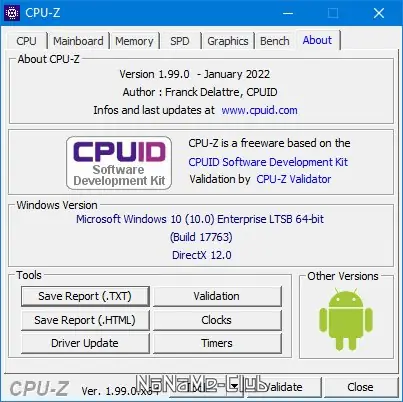Click the CPU-Z app icon in title bar
Screen dimensions: 403x402
(x=12, y=13)
